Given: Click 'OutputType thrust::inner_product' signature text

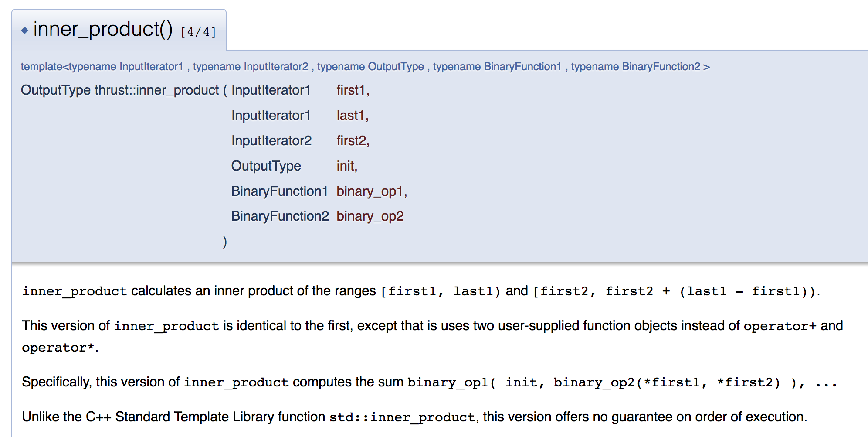Looking at the screenshot, I should [x=120, y=90].
